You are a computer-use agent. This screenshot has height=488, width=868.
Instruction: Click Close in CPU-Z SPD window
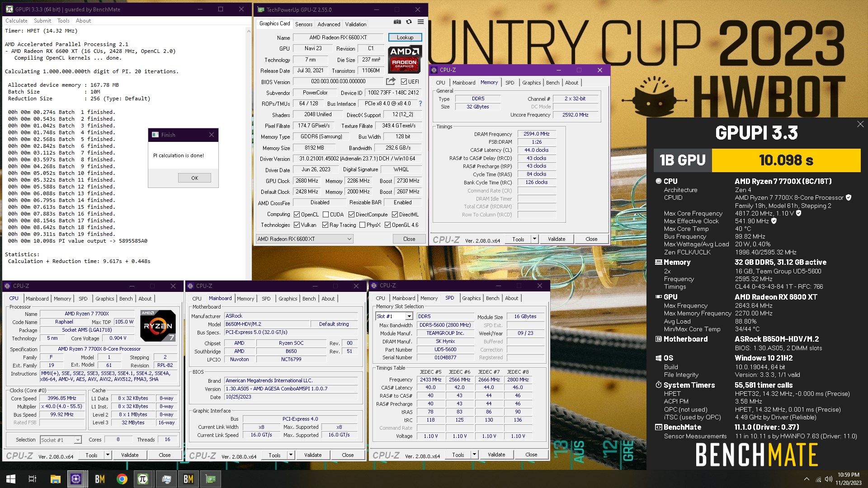coord(531,455)
